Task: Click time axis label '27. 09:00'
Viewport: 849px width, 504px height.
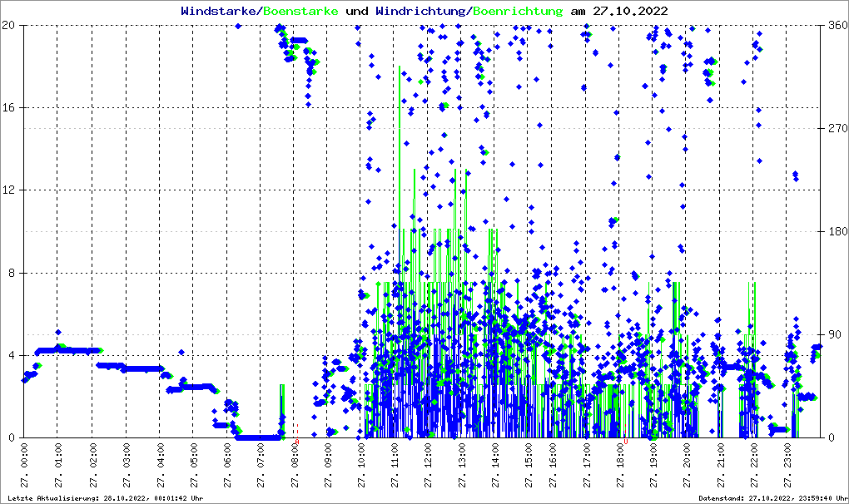Action: 329,465
